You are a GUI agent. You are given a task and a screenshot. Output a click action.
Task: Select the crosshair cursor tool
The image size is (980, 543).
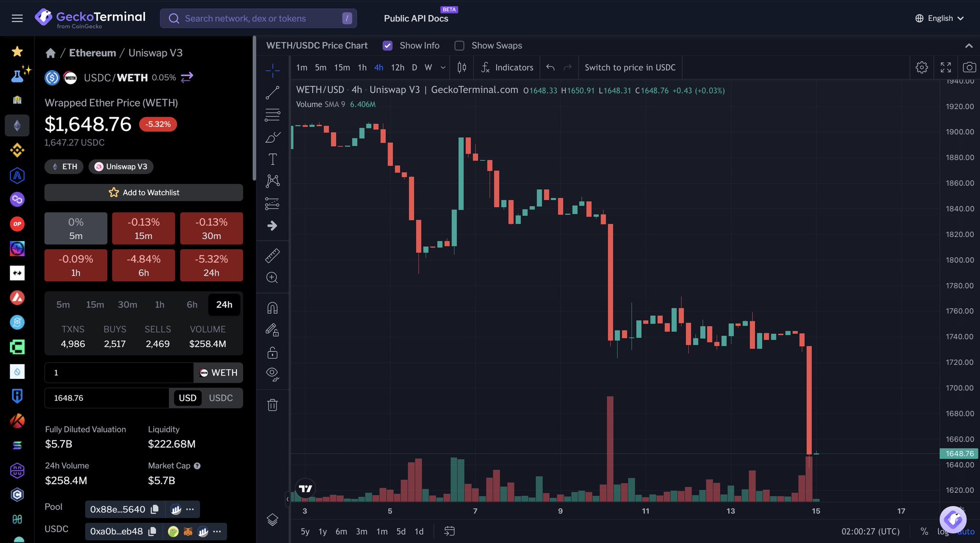pyautogui.click(x=272, y=70)
